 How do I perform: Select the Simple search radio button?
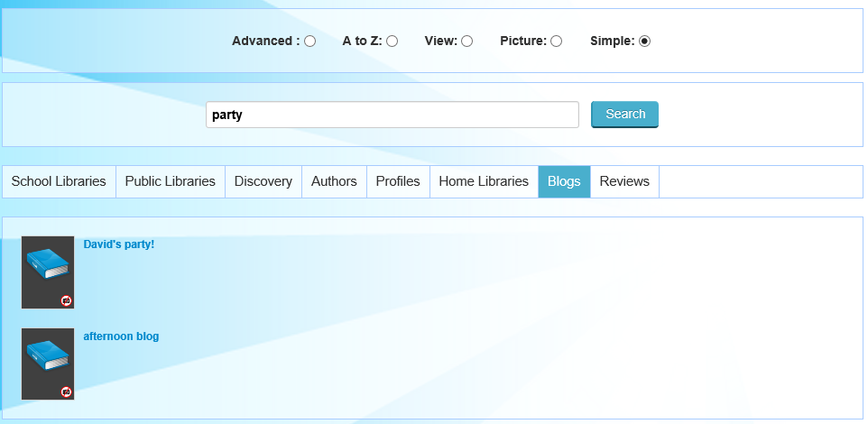pos(645,41)
